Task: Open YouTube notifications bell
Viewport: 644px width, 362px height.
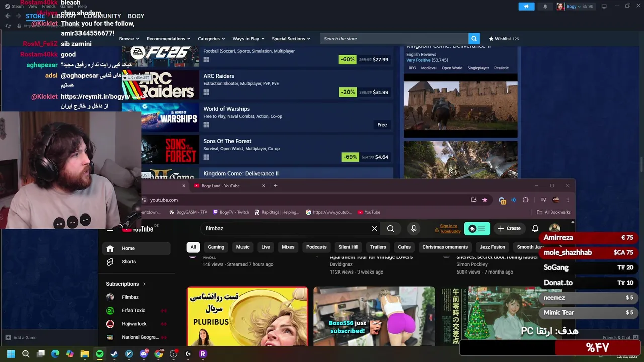Action: 535,229
